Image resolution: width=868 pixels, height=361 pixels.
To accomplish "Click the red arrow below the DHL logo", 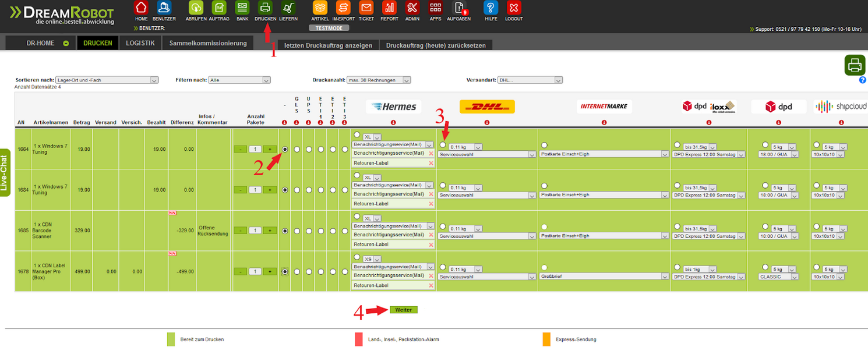I will (487, 122).
